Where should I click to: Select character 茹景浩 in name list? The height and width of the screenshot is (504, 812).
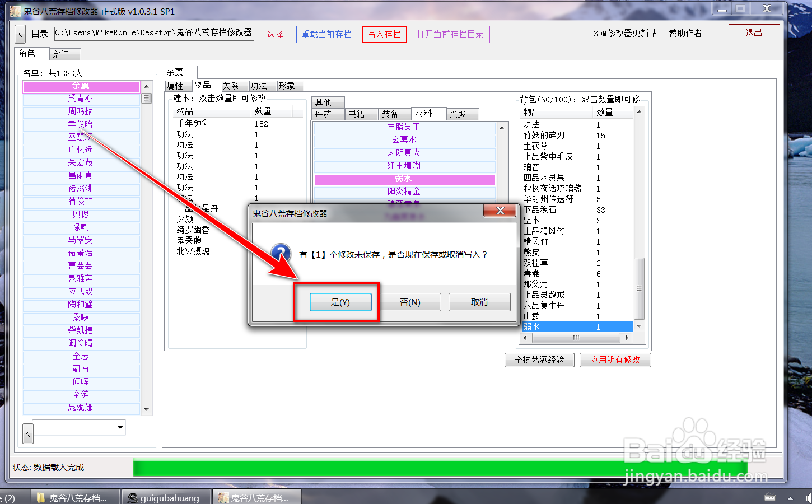[x=81, y=253]
